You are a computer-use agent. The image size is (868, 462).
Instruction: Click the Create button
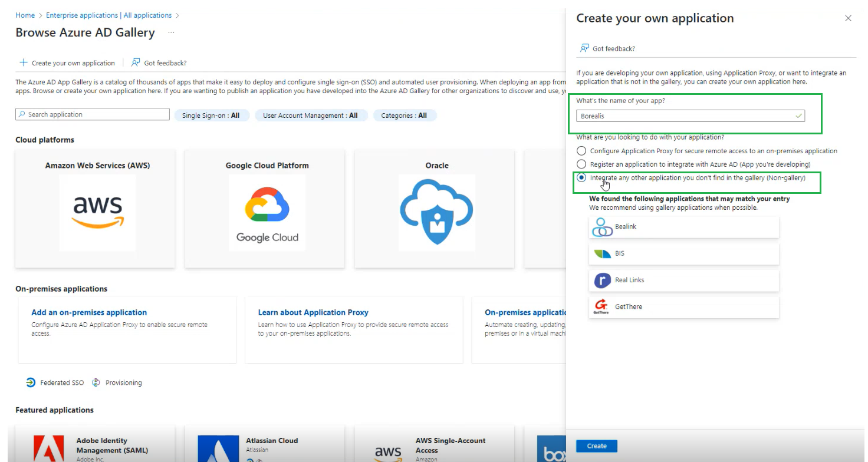click(x=597, y=446)
